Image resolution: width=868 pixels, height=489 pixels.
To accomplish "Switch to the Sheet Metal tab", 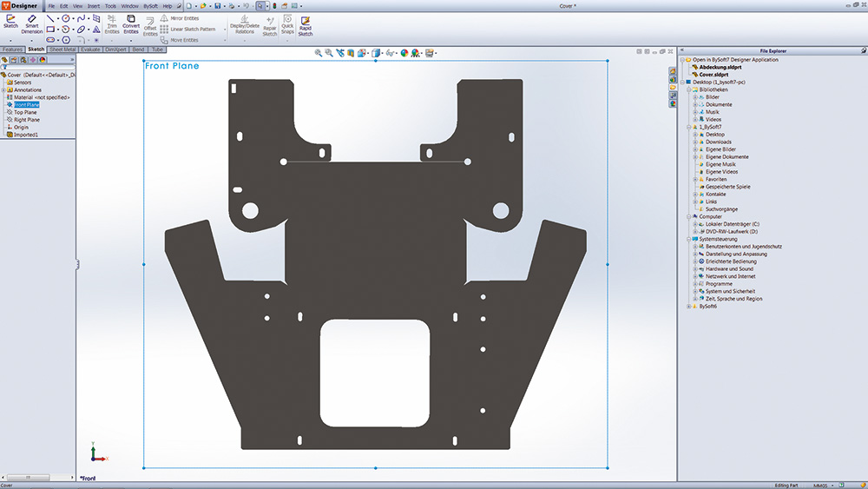I will tap(62, 50).
